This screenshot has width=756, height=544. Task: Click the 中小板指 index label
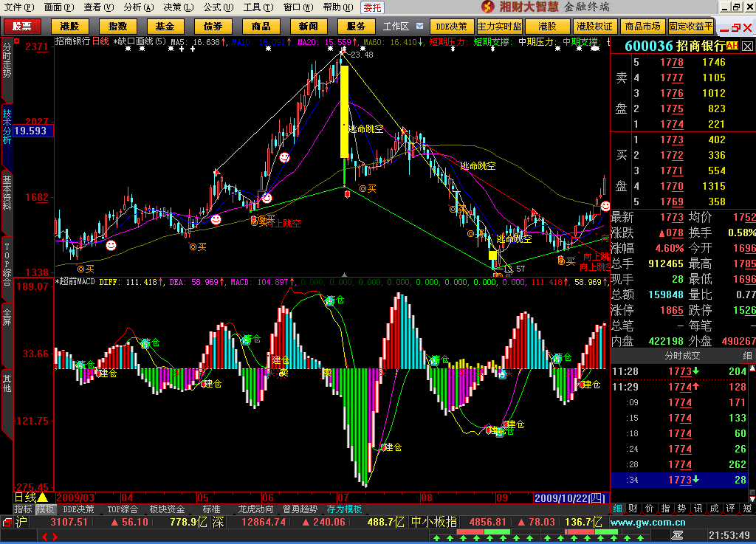tap(433, 523)
